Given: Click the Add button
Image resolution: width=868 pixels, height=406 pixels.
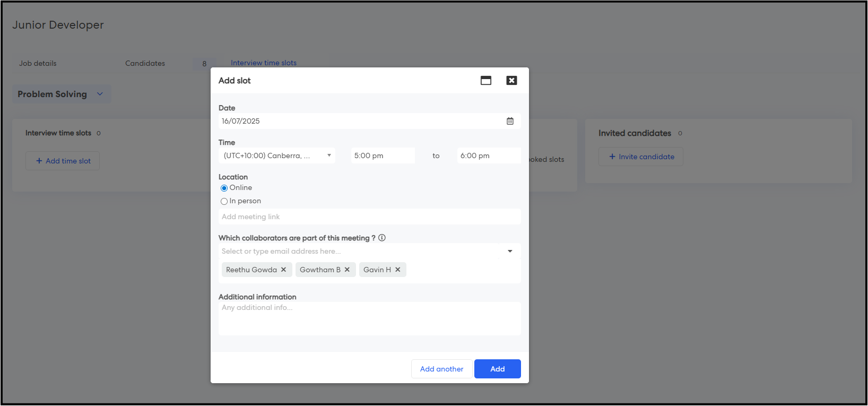Looking at the screenshot, I should (497, 369).
